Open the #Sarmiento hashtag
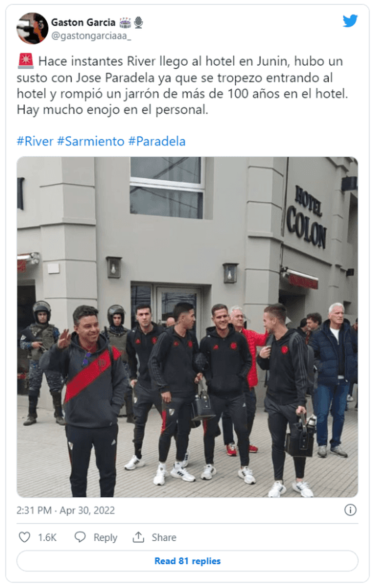This screenshot has height=588, width=375. click(91, 141)
